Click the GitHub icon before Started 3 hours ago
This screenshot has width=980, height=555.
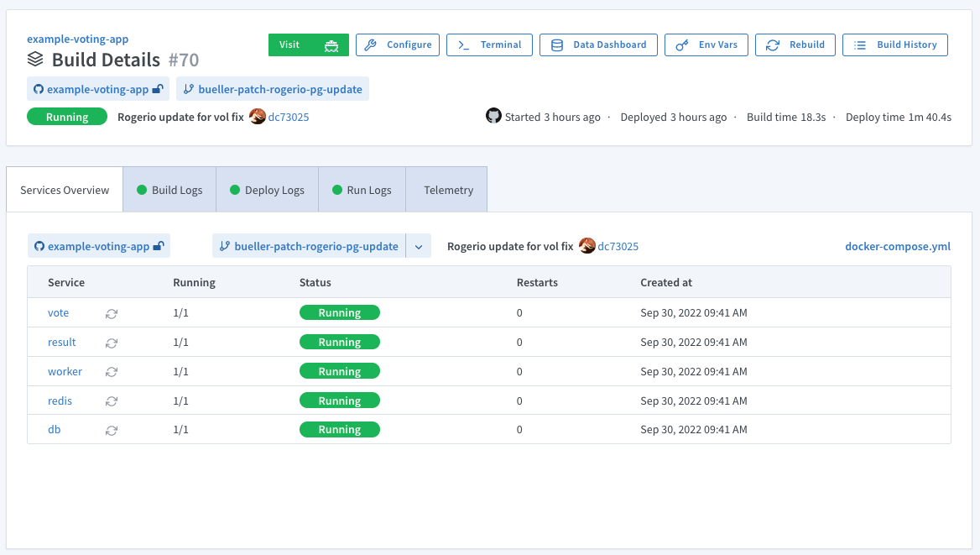pyautogui.click(x=493, y=116)
